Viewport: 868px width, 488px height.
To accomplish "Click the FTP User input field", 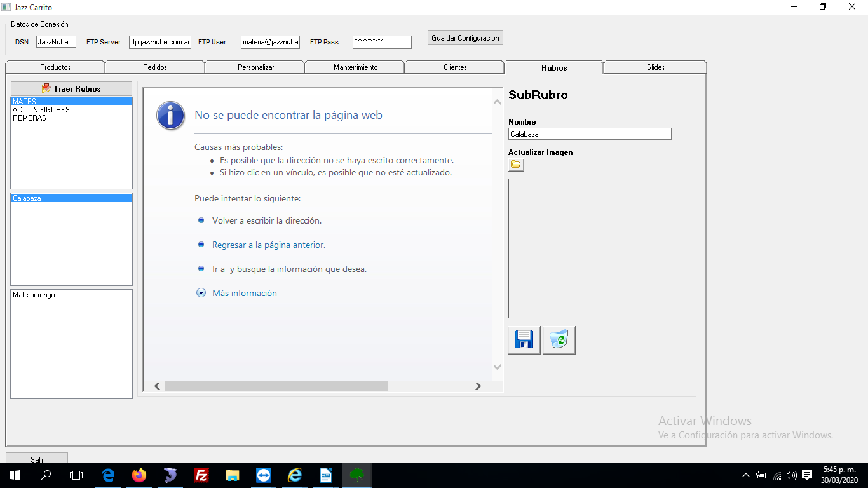I will (x=270, y=42).
